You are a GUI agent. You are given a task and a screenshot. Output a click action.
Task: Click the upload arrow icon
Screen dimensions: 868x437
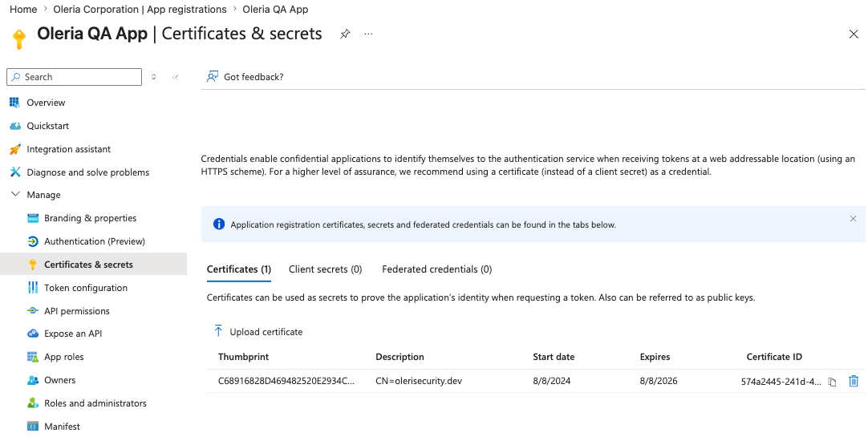pos(218,331)
